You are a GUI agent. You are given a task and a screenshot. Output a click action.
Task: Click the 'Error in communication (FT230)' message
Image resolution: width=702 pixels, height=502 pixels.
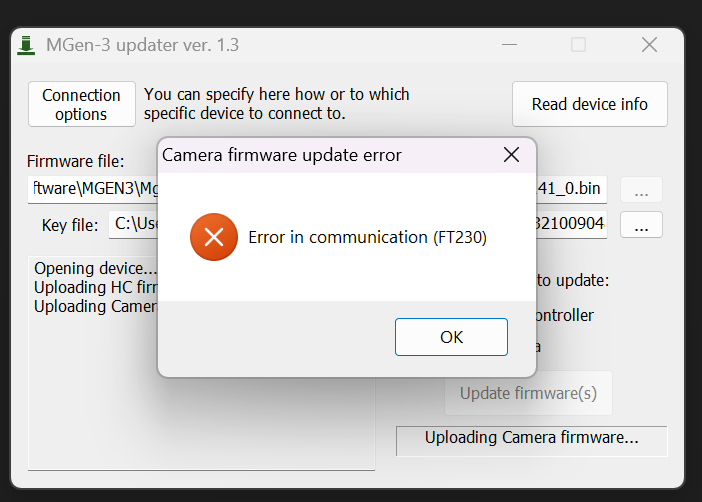[367, 237]
